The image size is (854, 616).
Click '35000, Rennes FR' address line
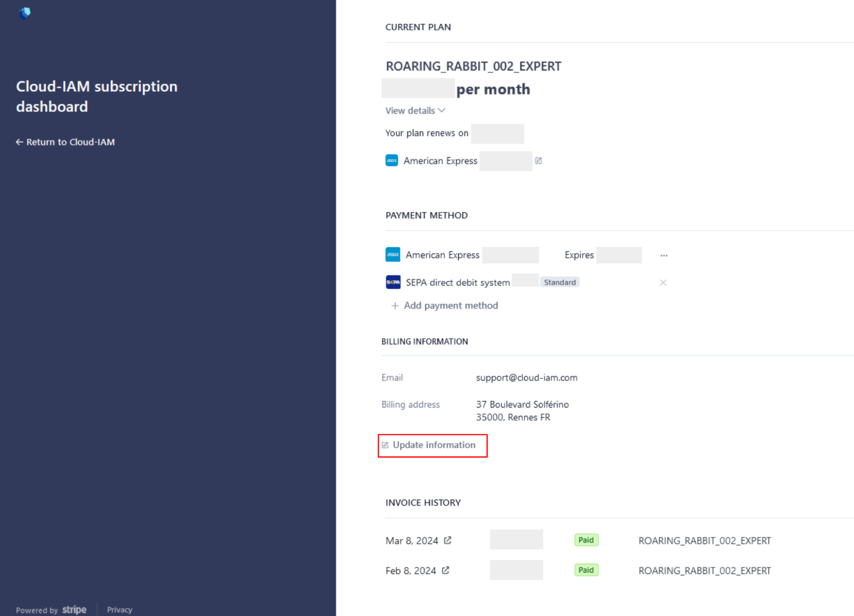pyautogui.click(x=513, y=417)
